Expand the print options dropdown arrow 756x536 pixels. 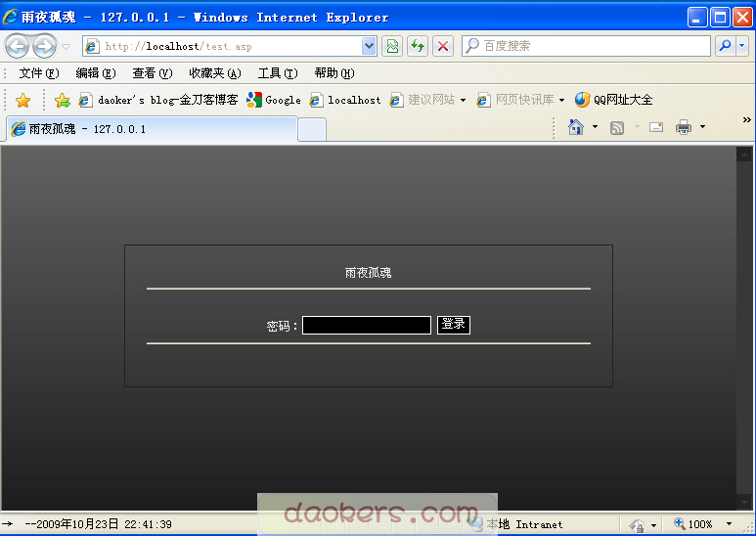[702, 127]
